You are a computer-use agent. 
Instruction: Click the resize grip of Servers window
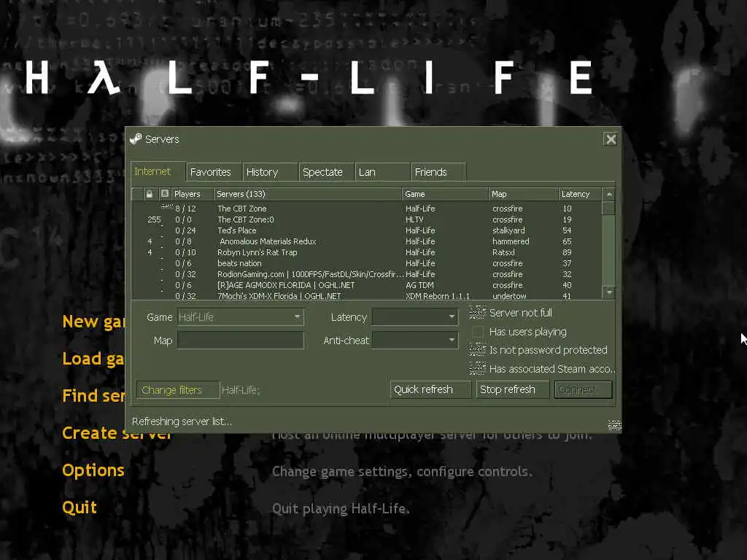point(614,425)
